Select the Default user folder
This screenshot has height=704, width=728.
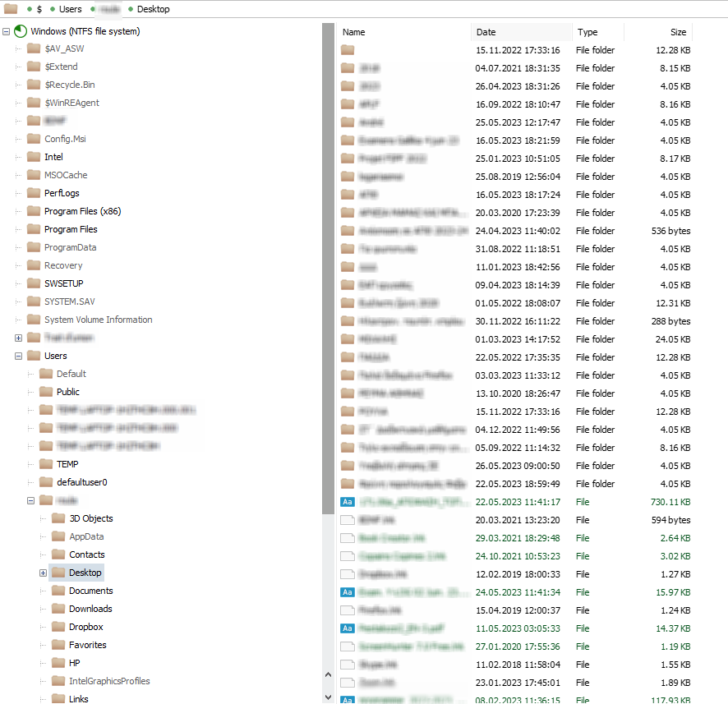click(x=71, y=374)
